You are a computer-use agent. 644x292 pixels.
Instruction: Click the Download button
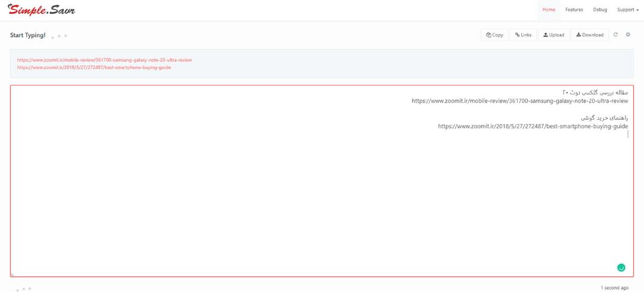coord(590,35)
